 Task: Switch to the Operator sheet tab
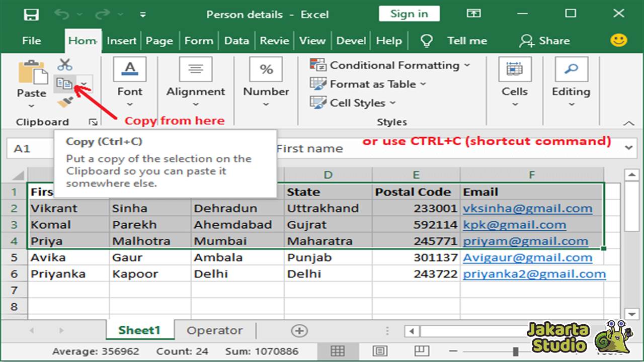point(215,330)
